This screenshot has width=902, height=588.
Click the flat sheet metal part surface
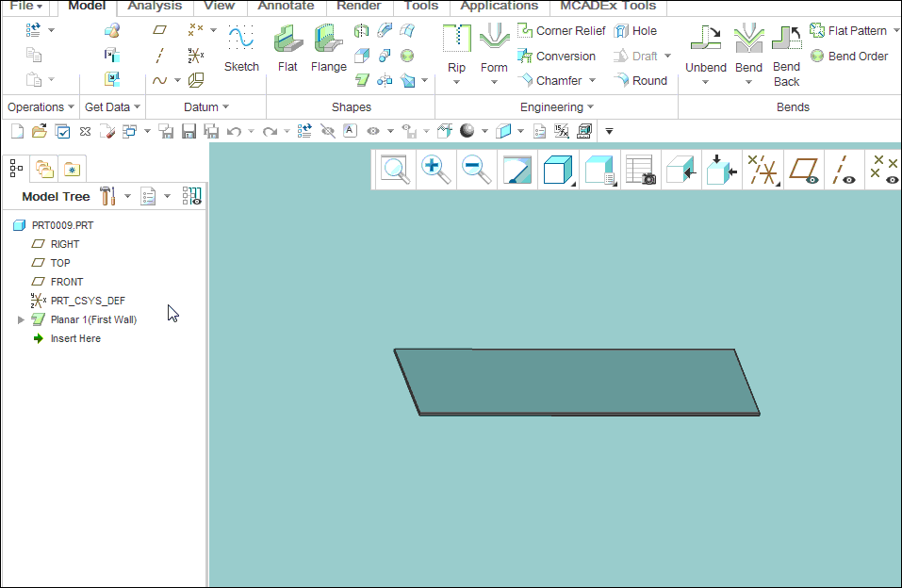(577, 381)
